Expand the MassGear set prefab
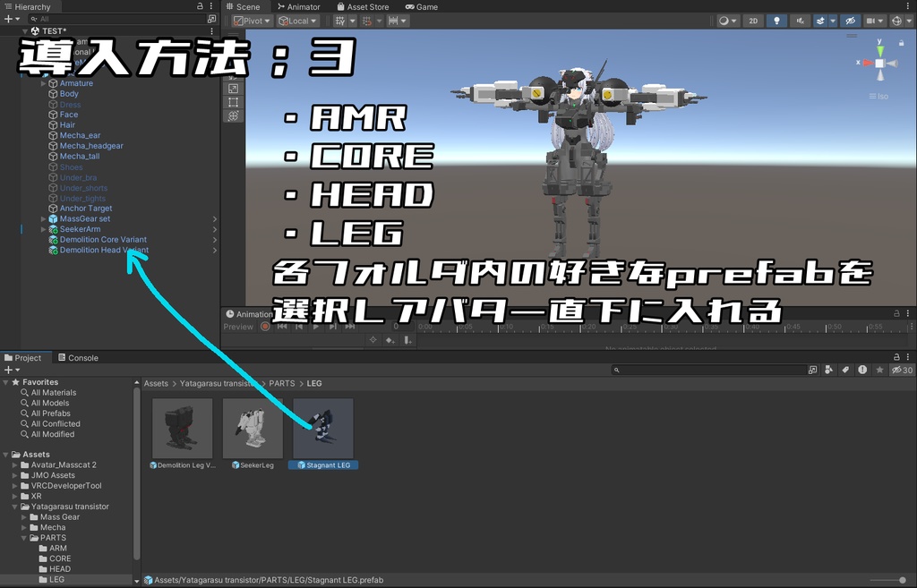This screenshot has width=917, height=588. pyautogui.click(x=43, y=218)
